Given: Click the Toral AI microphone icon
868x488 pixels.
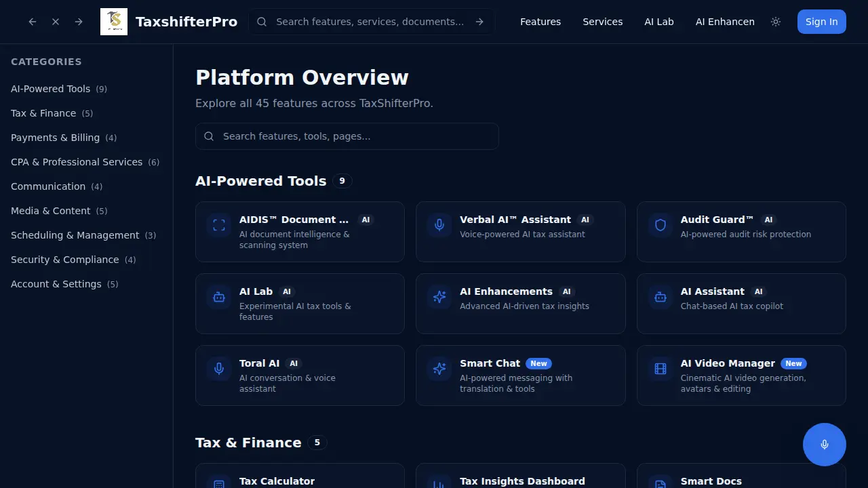Looking at the screenshot, I should [219, 369].
